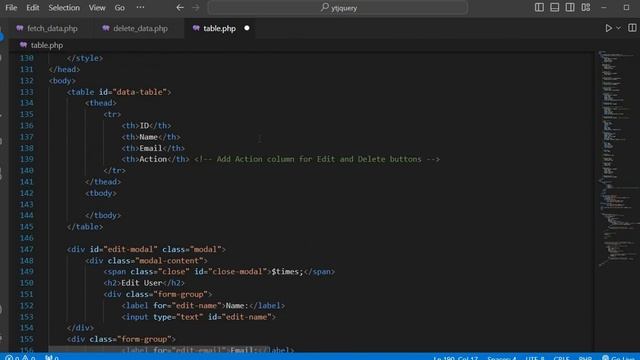Expand the overflow menu with three dots
The height and width of the screenshot is (360, 640).
coord(140,7)
